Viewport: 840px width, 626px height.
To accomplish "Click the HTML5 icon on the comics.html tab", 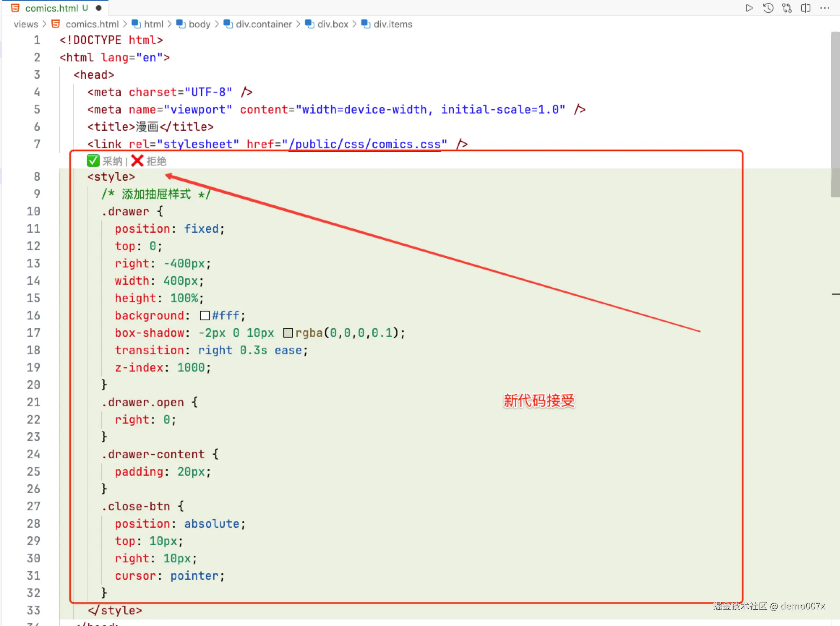I will tap(15, 8).
